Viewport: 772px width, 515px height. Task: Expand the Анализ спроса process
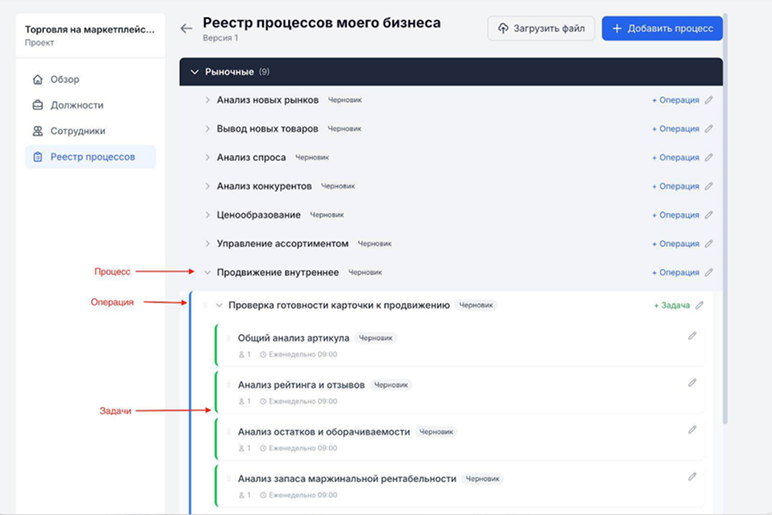(x=208, y=158)
